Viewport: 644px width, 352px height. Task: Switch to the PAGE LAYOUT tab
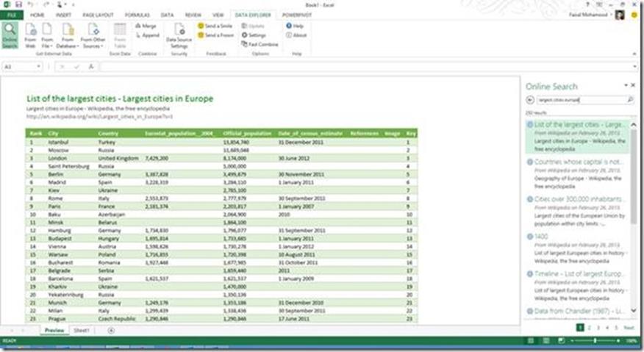[98, 15]
